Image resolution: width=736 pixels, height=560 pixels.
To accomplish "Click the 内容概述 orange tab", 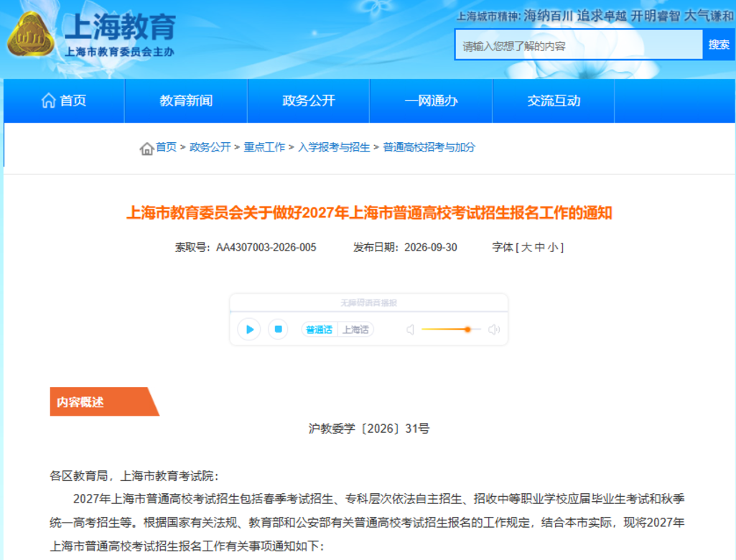I will coord(104,402).
